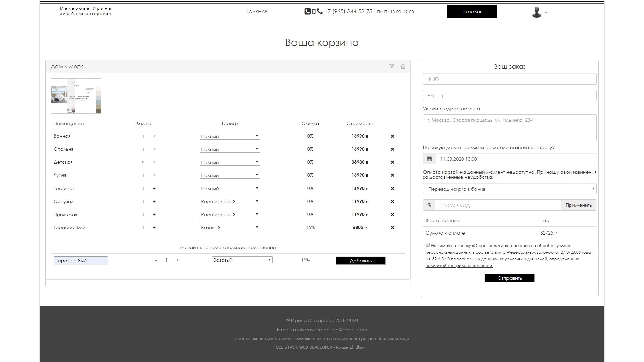
Task: Remove the Детская row with the X
Action: click(392, 162)
